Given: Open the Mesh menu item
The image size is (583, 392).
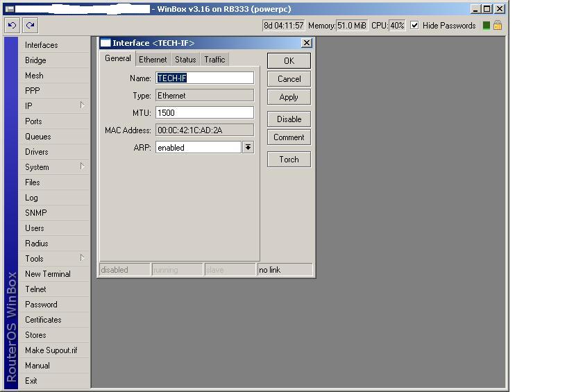Looking at the screenshot, I should click(x=54, y=76).
